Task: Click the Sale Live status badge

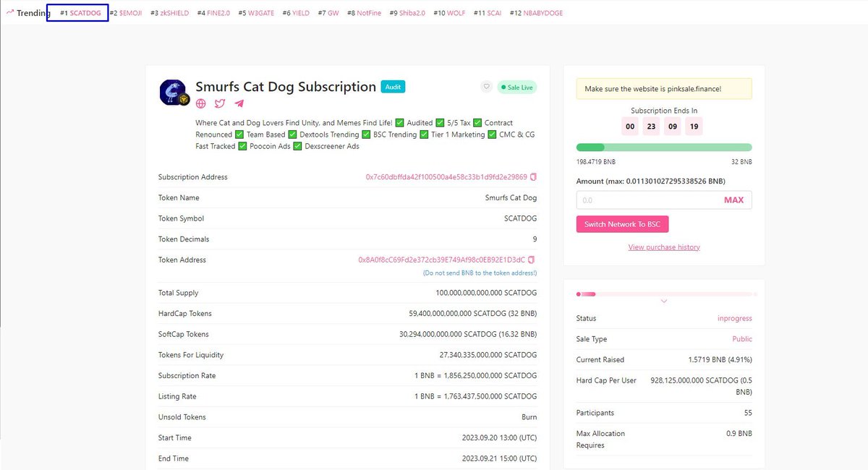Action: pyautogui.click(x=517, y=87)
